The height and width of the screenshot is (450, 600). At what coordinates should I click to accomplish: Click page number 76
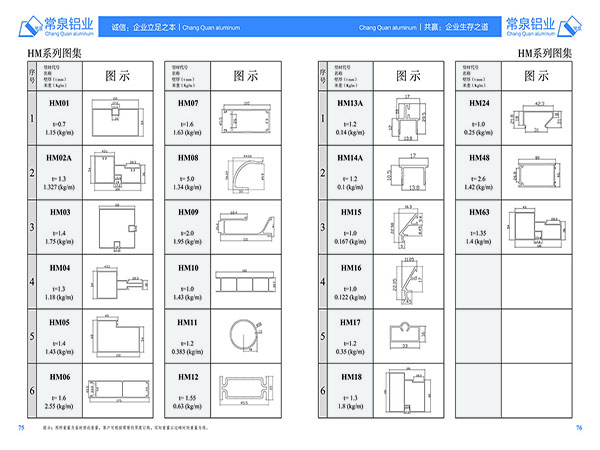[579, 428]
